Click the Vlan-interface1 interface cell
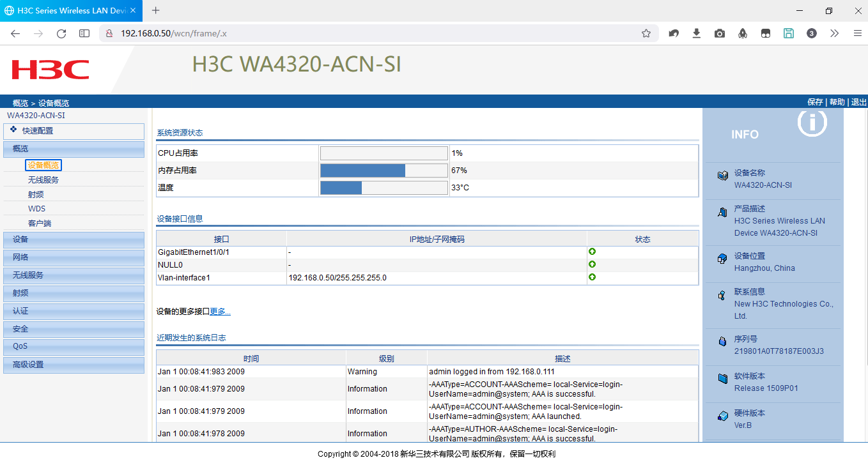Screen dimensions: 868x465 click(x=221, y=278)
